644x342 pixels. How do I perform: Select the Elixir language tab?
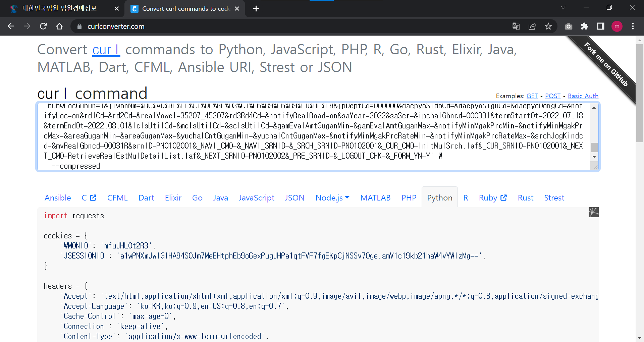[x=173, y=198]
